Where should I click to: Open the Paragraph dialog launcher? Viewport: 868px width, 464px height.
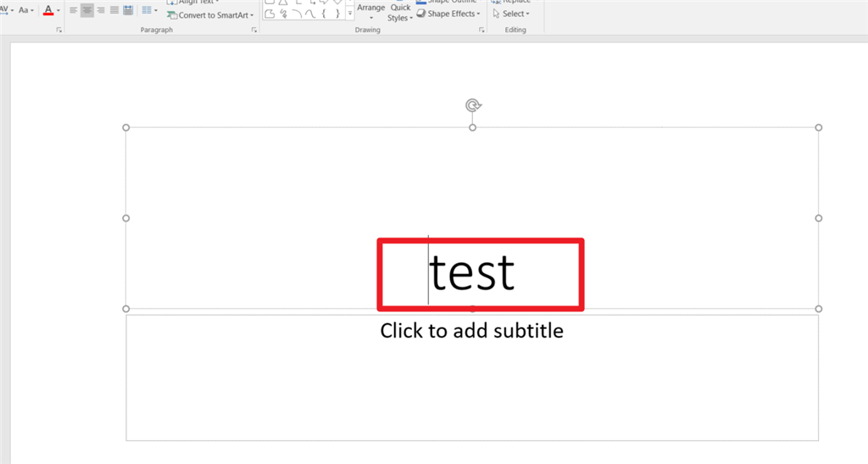click(x=254, y=30)
